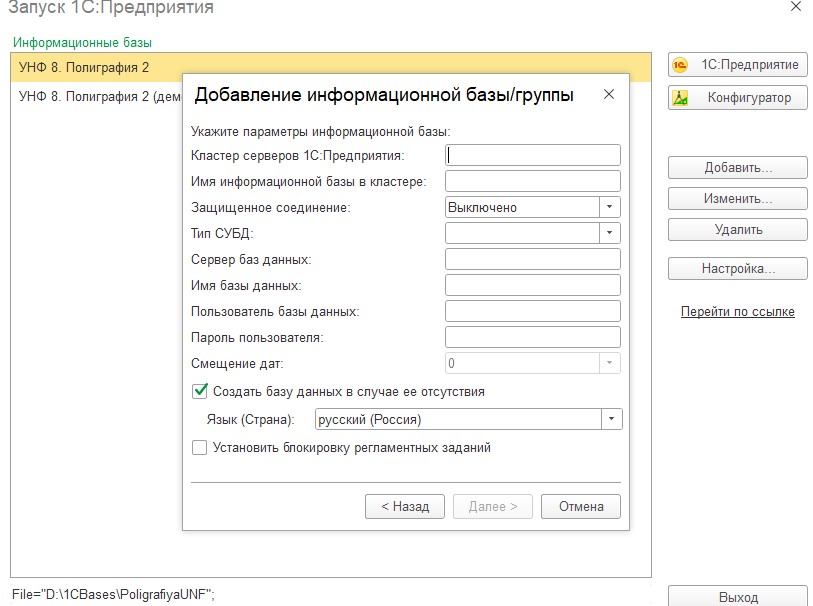Image resolution: width=813 pixels, height=606 pixels.
Task: Launch 1С:Предприятие via its yellow logo icon
Action: (x=679, y=65)
